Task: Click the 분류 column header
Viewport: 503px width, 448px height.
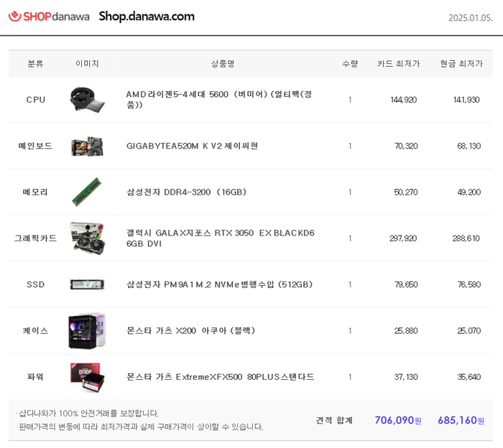Action: [35, 63]
